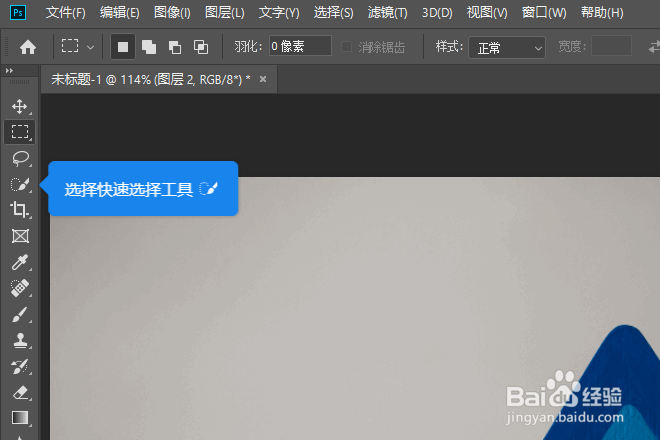Open the marquee tool preset picker dropdown
The width and height of the screenshot is (660, 440).
tap(90, 47)
